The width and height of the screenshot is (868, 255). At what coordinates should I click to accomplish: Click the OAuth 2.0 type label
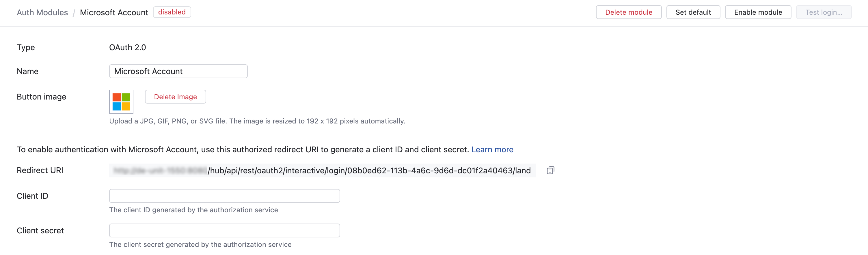[127, 47]
